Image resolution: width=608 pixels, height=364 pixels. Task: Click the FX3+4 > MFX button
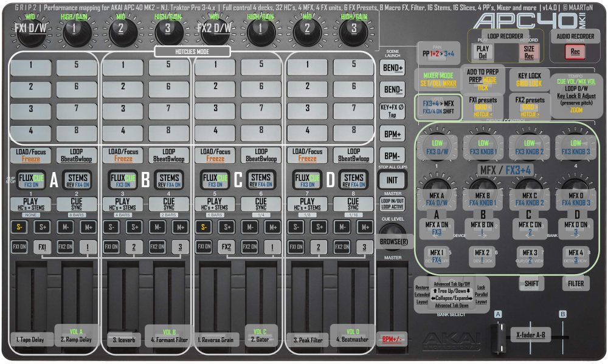[x=438, y=106]
